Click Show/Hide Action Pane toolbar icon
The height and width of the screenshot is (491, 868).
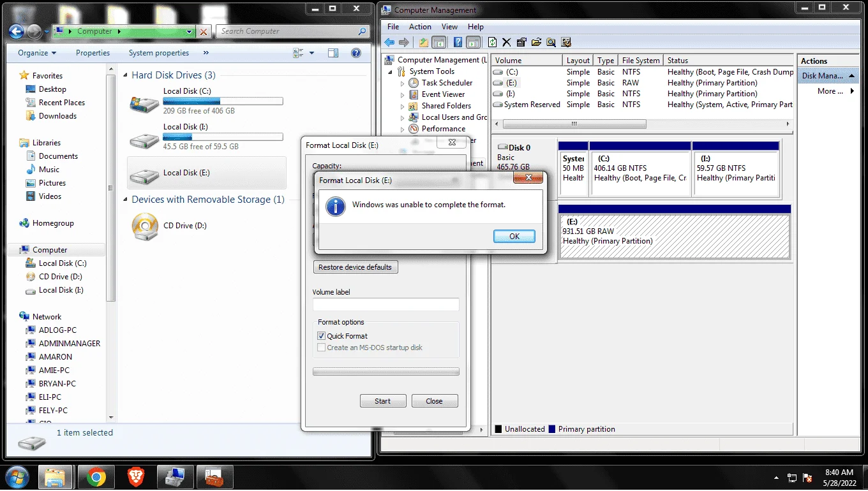coord(473,43)
